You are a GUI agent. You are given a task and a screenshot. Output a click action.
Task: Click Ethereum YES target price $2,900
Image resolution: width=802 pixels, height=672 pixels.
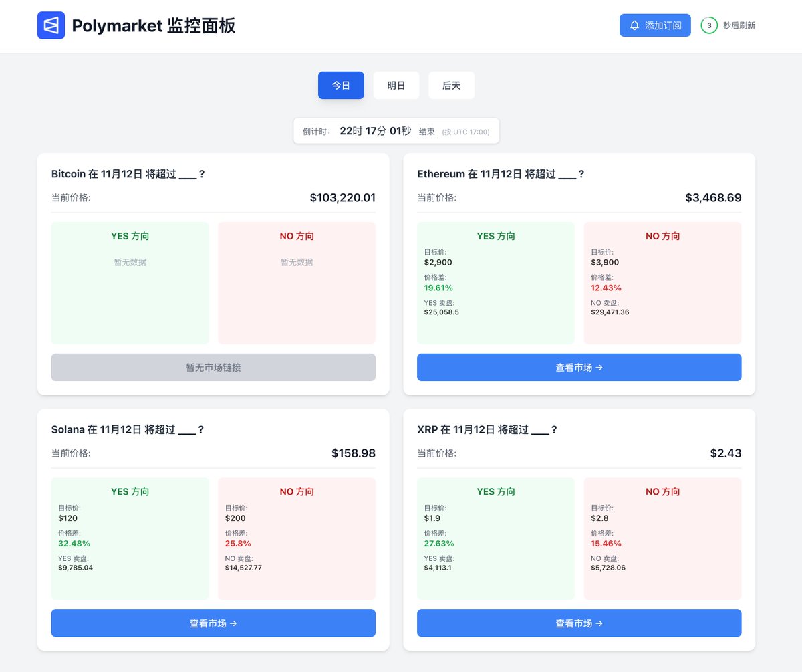438,262
